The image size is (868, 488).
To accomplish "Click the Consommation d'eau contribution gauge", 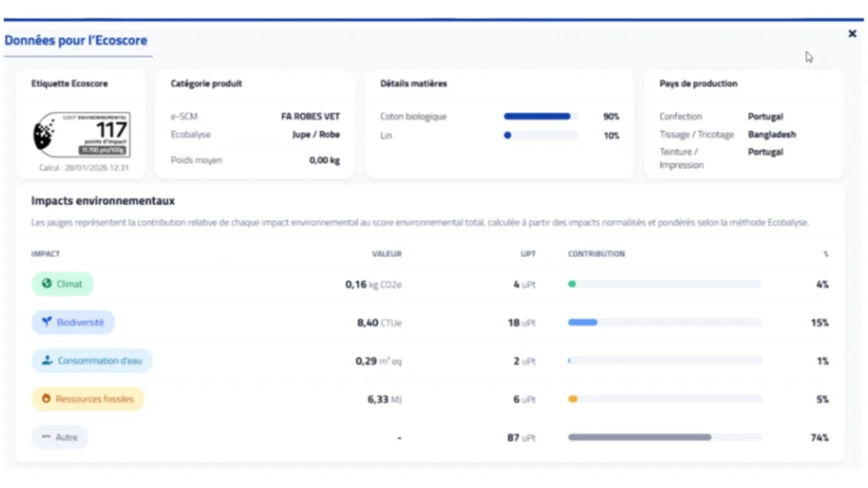I will coord(665,361).
